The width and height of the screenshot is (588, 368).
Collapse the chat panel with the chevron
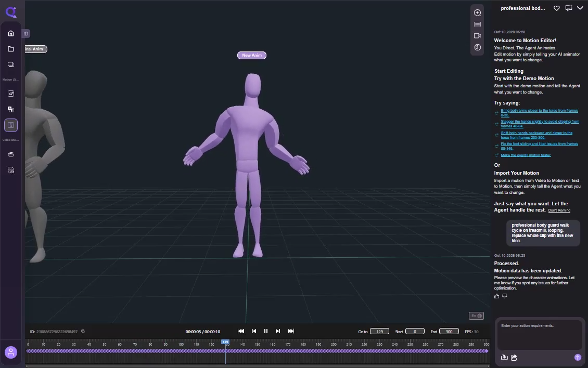click(x=580, y=8)
